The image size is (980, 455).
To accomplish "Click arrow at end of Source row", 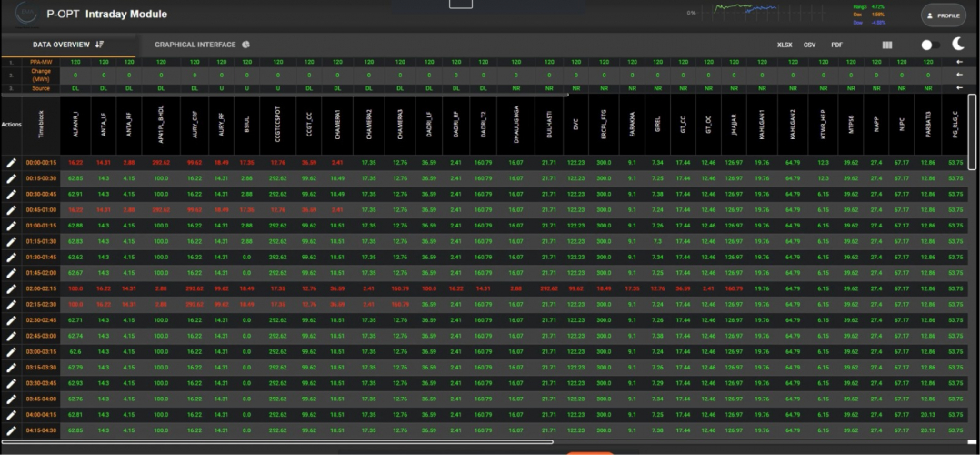I will tap(959, 88).
